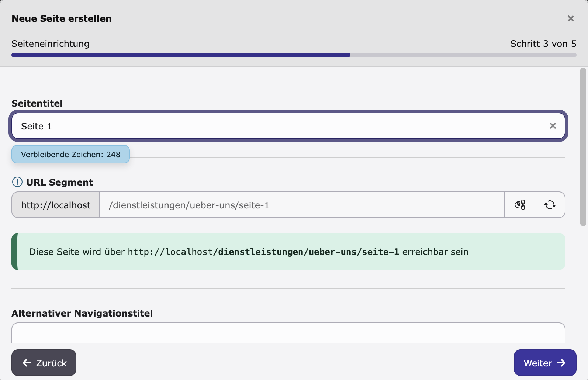
Task: Click the Alternativer Navigationstitel text field
Action: pyautogui.click(x=288, y=333)
